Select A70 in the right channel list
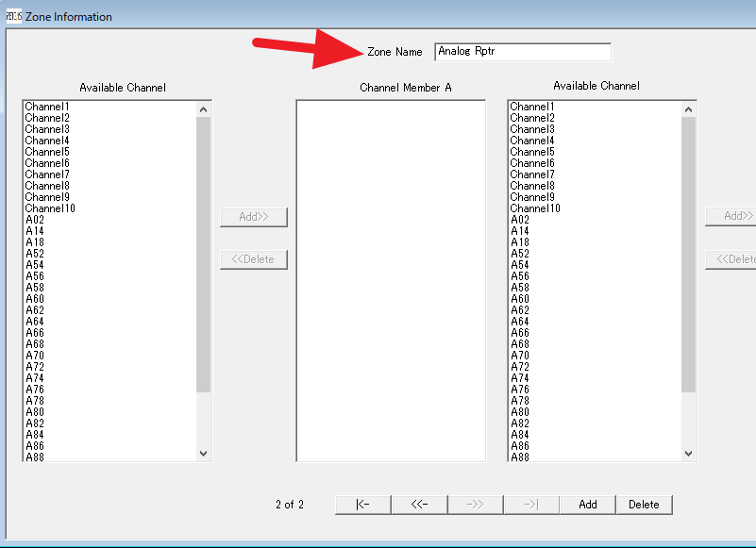 point(520,356)
